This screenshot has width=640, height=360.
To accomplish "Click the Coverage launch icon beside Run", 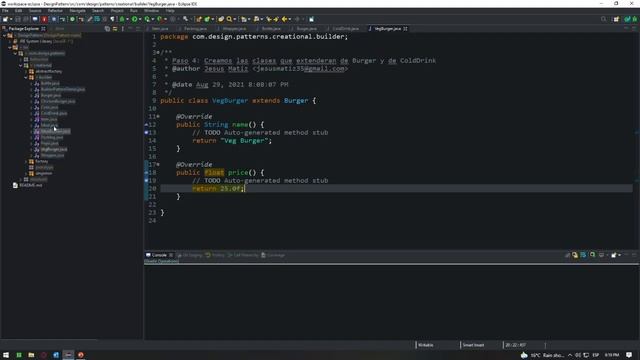I will 147,19.
